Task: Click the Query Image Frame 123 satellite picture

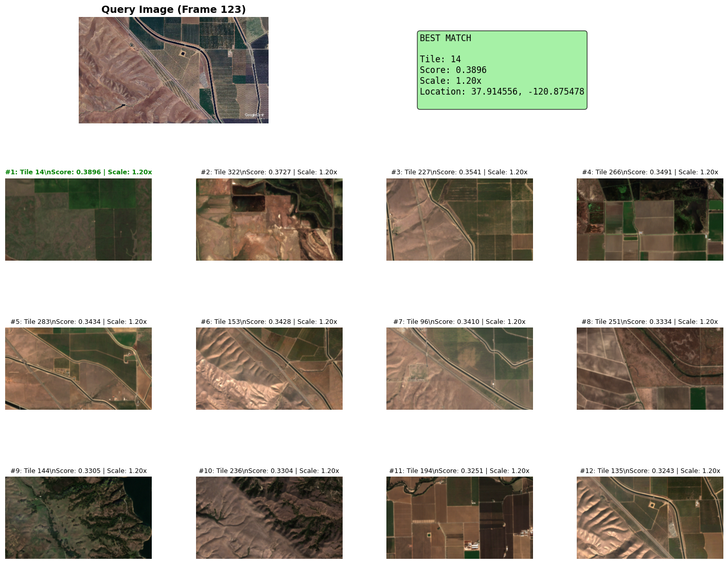Action: point(173,70)
